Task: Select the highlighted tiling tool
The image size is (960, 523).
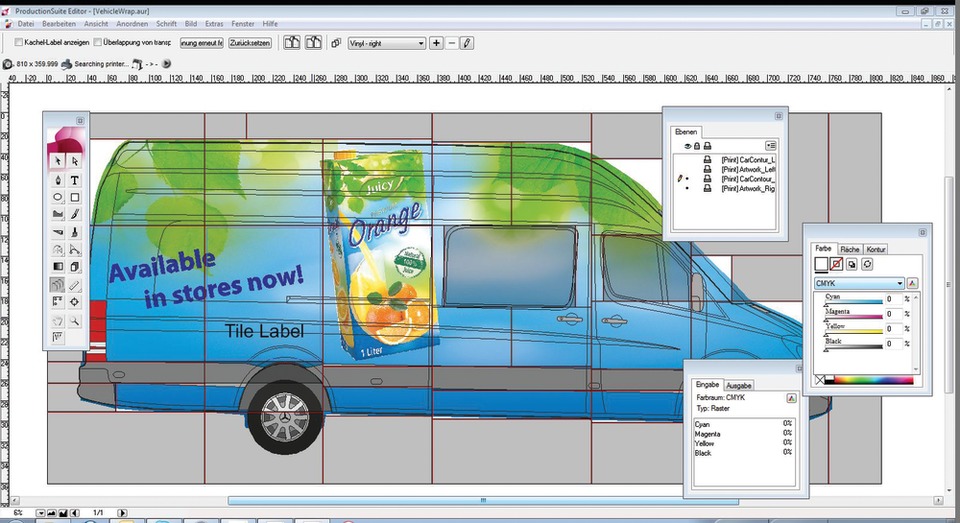Action: pos(58,285)
